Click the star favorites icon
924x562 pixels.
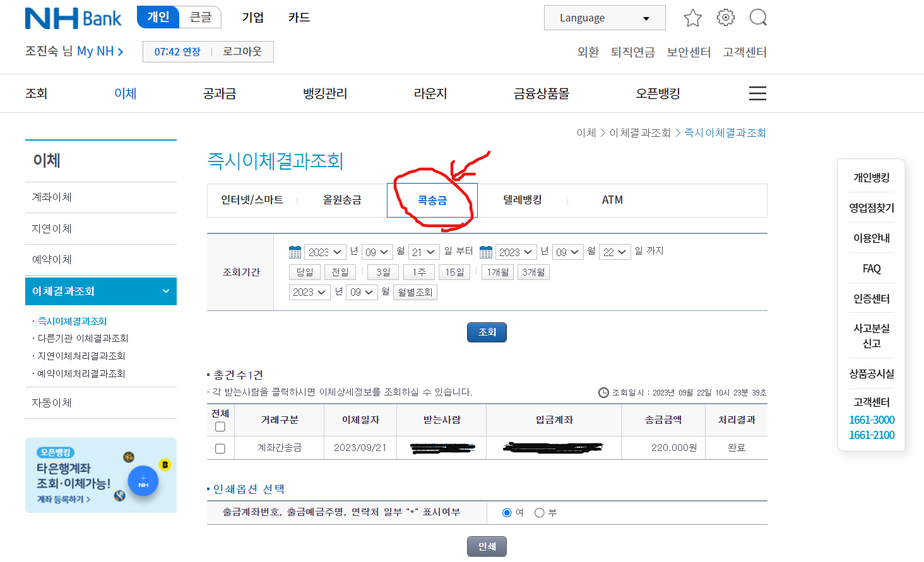click(692, 18)
